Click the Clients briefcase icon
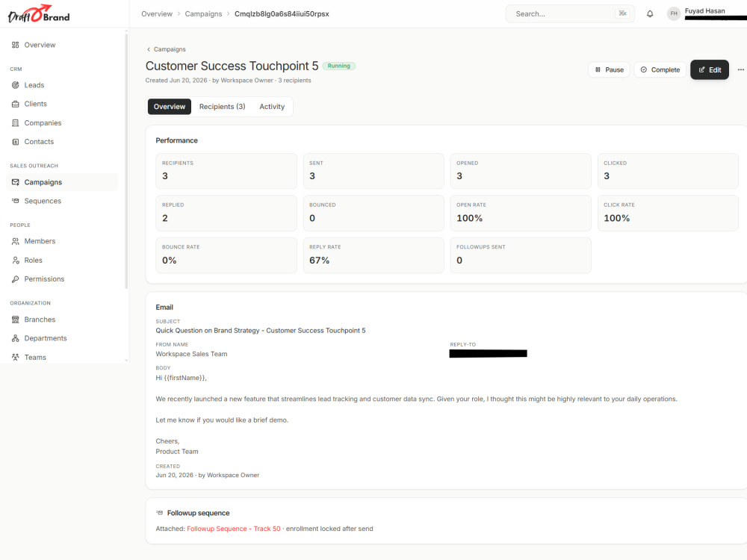 click(15, 104)
